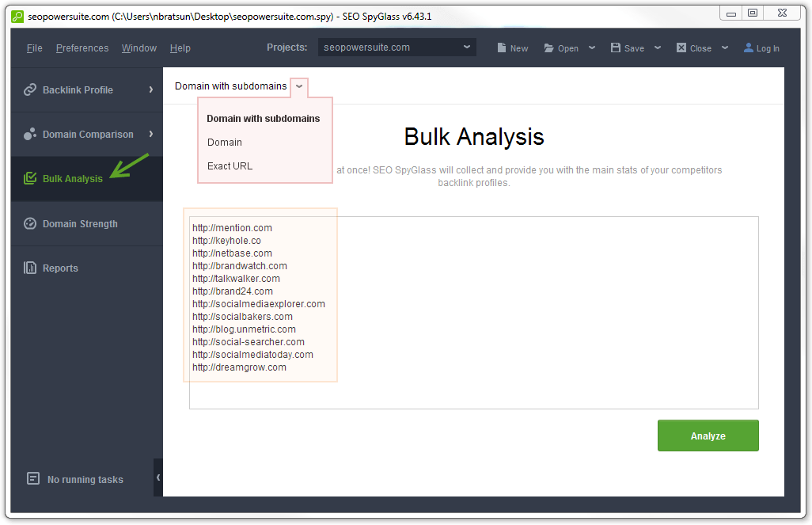
Task: Click the Reports sidebar icon
Action: tap(30, 268)
